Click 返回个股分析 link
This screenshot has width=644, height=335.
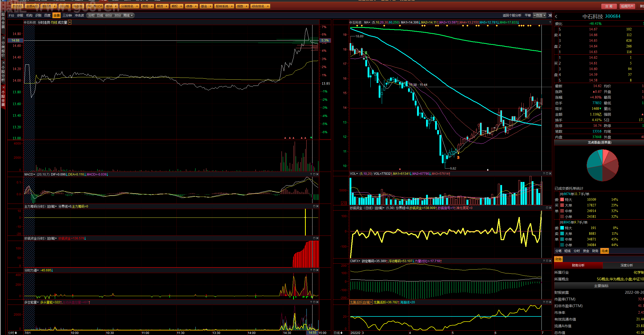512,15
